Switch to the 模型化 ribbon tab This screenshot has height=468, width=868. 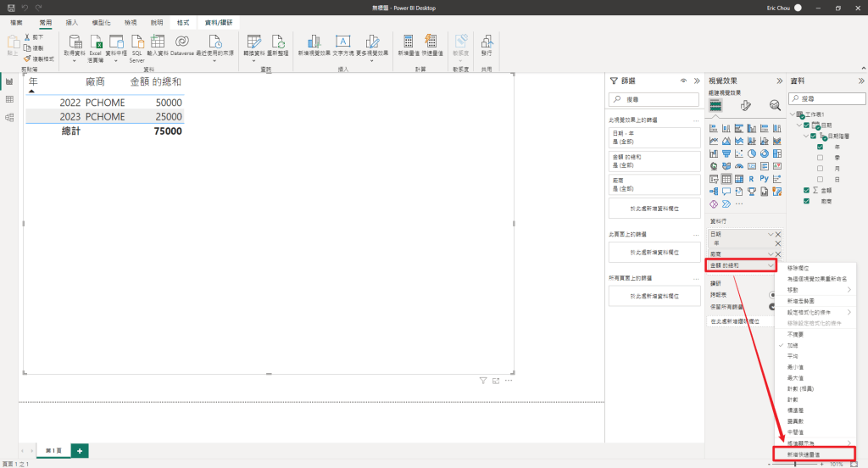101,23
